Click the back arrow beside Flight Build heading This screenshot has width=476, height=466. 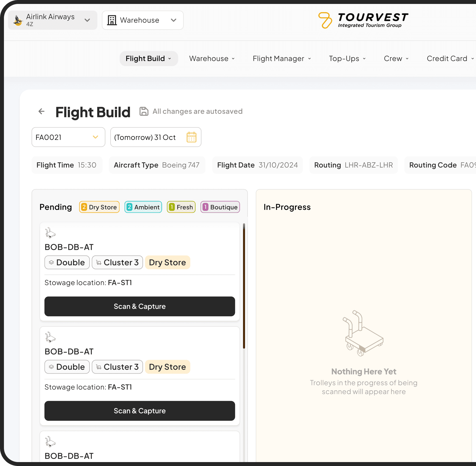(41, 111)
